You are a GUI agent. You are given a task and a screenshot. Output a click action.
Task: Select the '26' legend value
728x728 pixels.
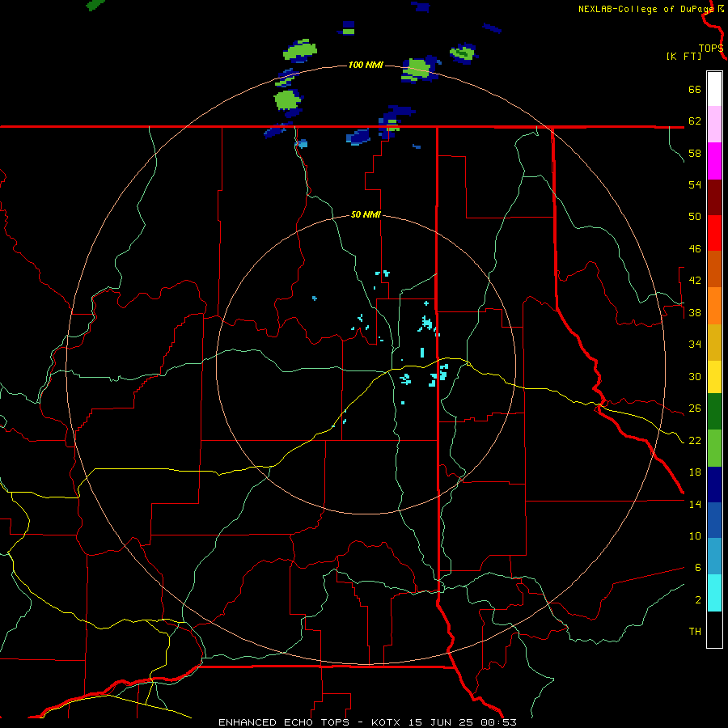pyautogui.click(x=695, y=408)
